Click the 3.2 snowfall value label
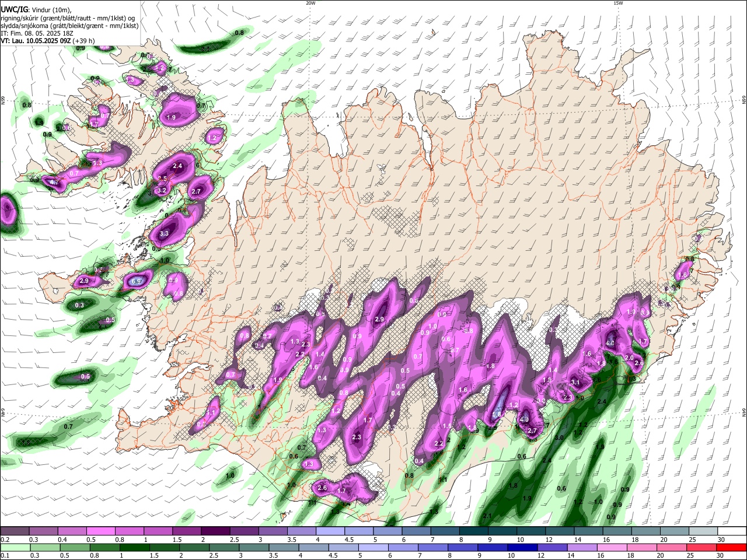747x560 pixels. click(162, 190)
